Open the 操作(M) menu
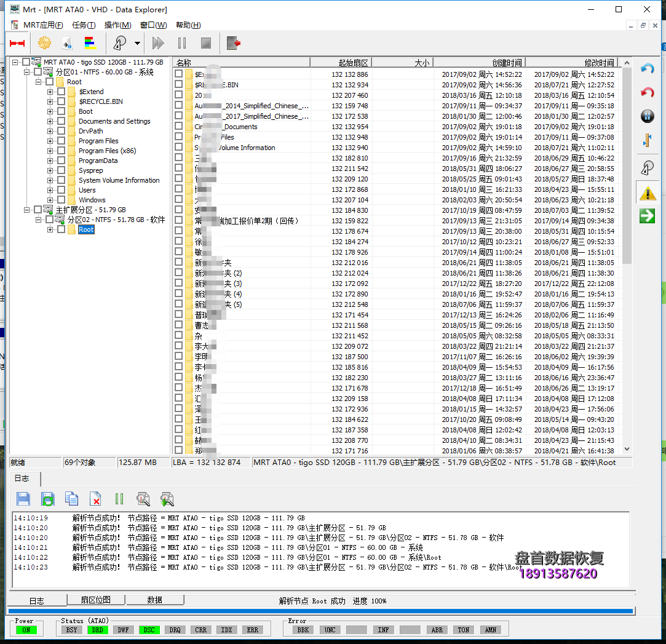The height and width of the screenshot is (644, 666). coord(117,25)
